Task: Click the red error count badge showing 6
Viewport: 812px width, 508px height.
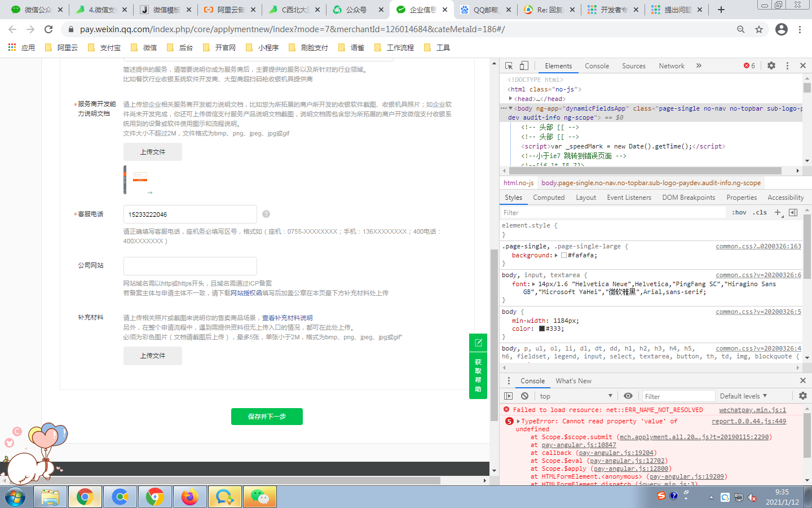Action: pyautogui.click(x=749, y=66)
